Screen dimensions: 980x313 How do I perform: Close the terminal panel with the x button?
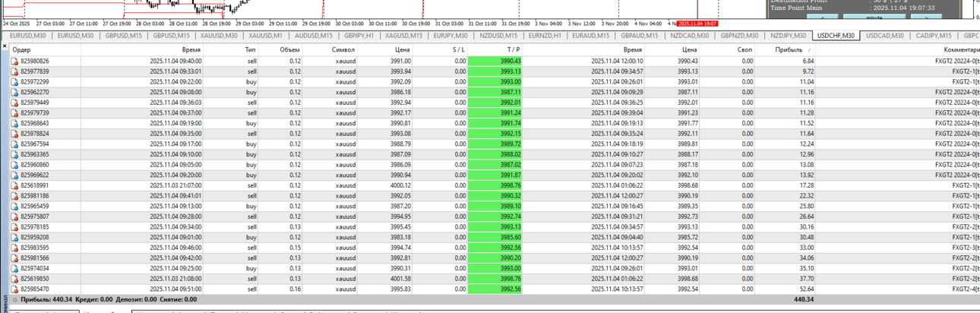(4, 46)
